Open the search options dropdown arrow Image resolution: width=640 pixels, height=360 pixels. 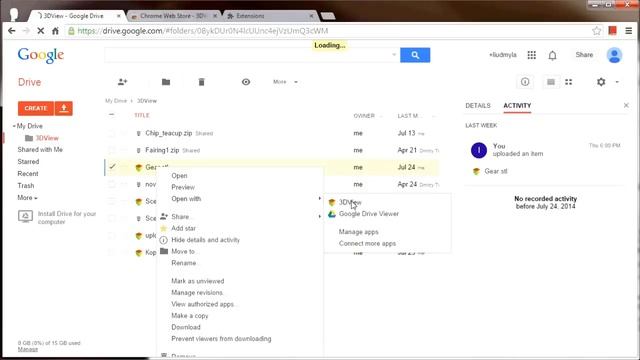coord(394,55)
